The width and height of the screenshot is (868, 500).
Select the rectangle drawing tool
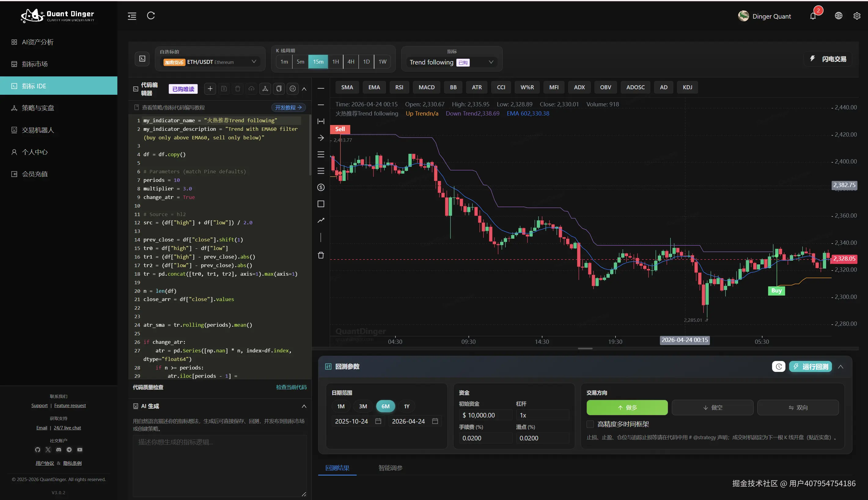[321, 204]
